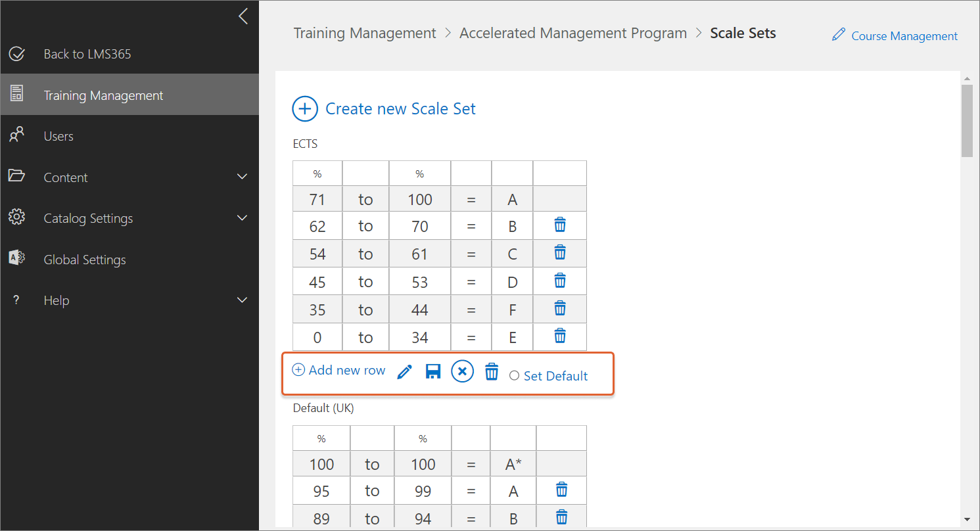Delete the grade B row 62 to 70
The image size is (980, 531).
coord(559,225)
